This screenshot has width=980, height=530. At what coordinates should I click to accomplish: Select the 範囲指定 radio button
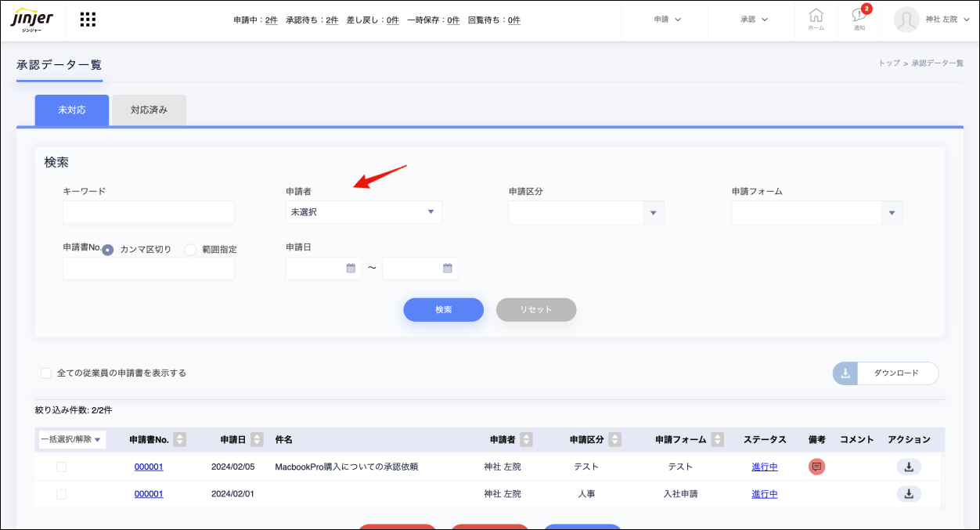point(190,250)
